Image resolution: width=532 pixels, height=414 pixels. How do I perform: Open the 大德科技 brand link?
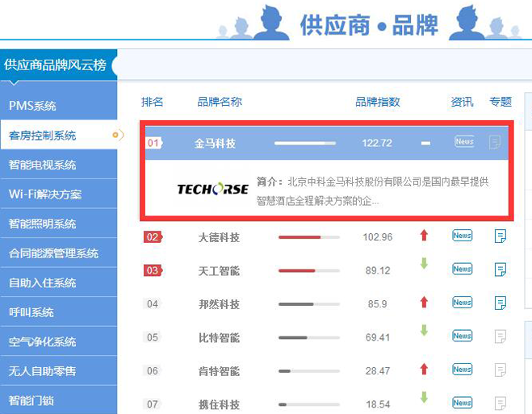point(219,237)
